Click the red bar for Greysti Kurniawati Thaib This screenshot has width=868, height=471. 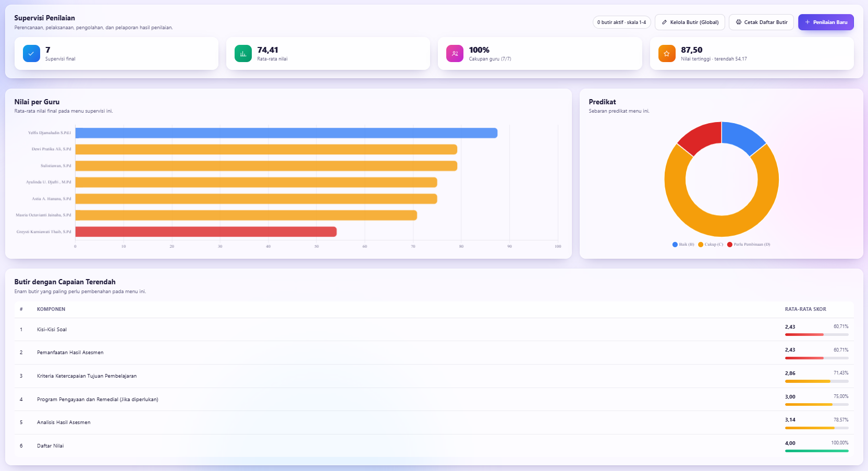point(206,232)
